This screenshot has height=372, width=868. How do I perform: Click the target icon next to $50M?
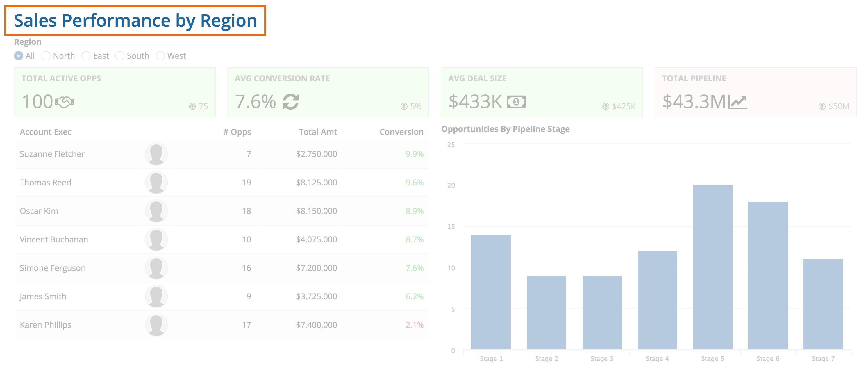(x=822, y=106)
